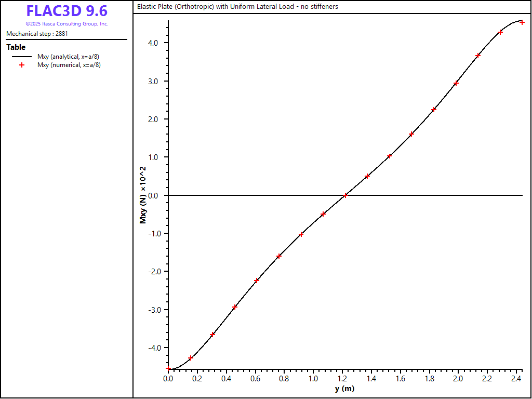
Task: Click the red plus legend marker icon
Action: point(22,65)
